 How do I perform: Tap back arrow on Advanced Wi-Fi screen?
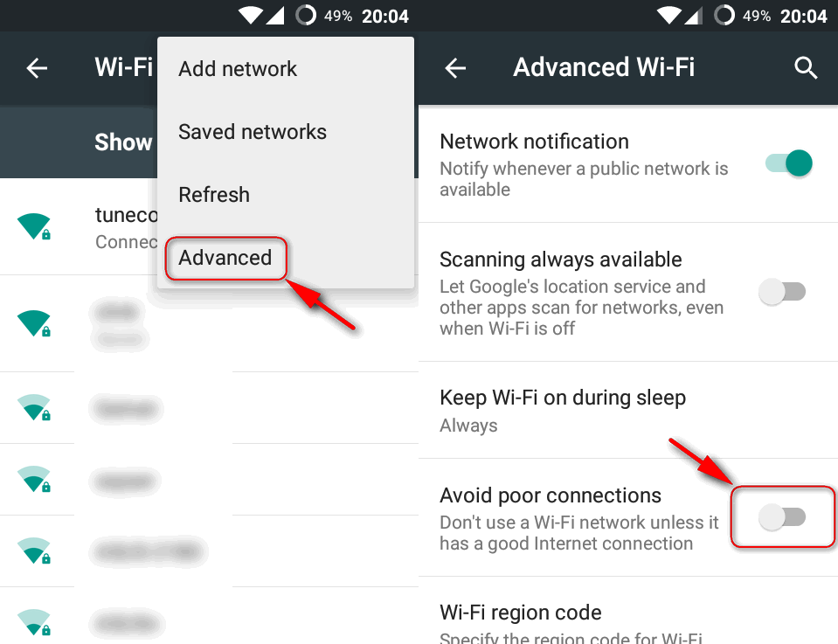pos(455,68)
